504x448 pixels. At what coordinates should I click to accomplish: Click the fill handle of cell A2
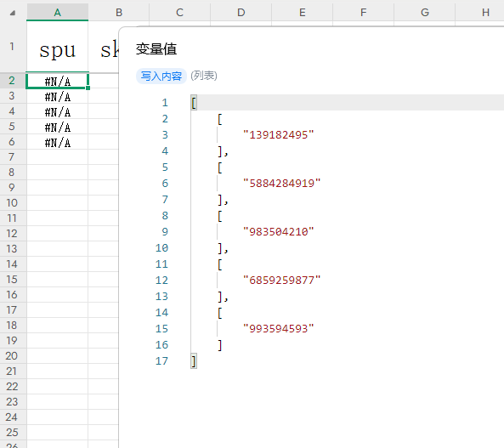pos(88,88)
